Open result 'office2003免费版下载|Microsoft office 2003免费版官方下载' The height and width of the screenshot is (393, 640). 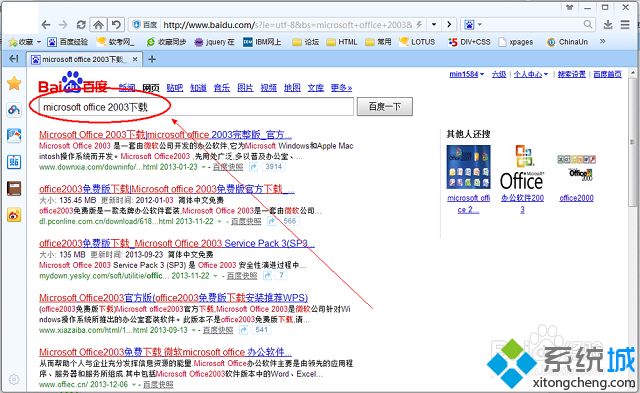[x=167, y=189]
